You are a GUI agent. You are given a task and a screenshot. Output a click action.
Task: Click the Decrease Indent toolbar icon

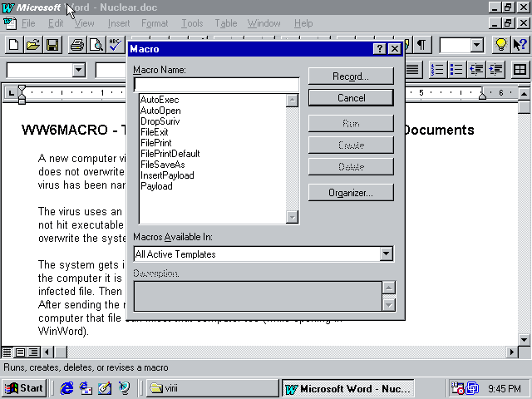pos(476,70)
